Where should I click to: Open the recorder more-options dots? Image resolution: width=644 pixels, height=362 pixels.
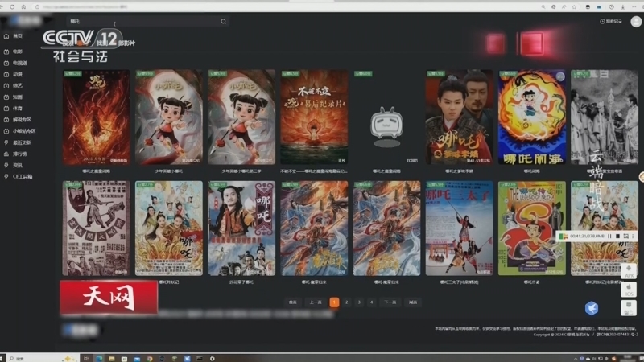(x=633, y=236)
